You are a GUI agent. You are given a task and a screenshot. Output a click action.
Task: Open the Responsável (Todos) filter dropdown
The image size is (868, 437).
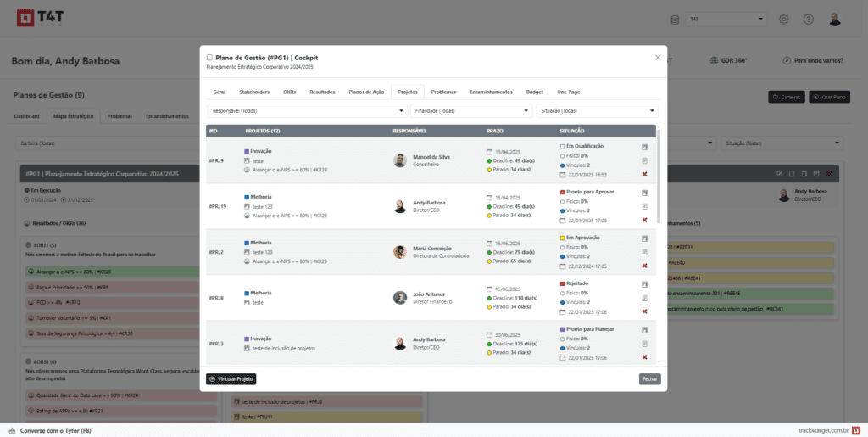click(307, 111)
